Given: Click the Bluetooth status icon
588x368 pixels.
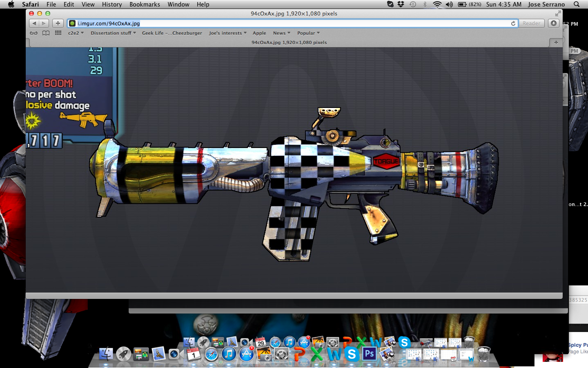Looking at the screenshot, I should click(425, 4).
